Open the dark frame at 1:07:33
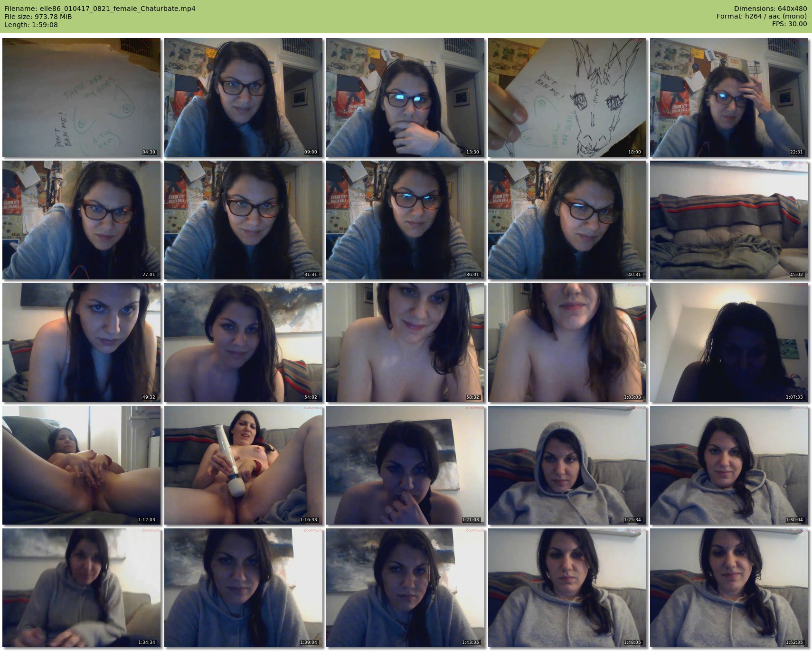The image size is (812, 651). click(729, 343)
